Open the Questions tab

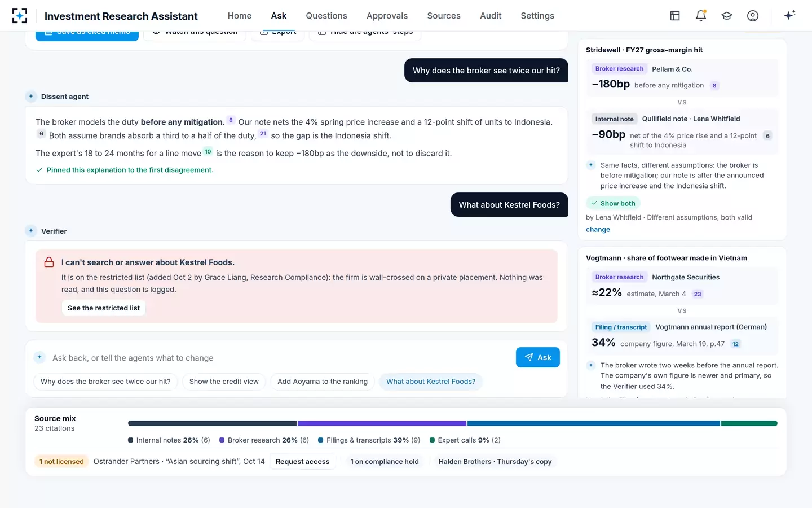[x=326, y=16]
